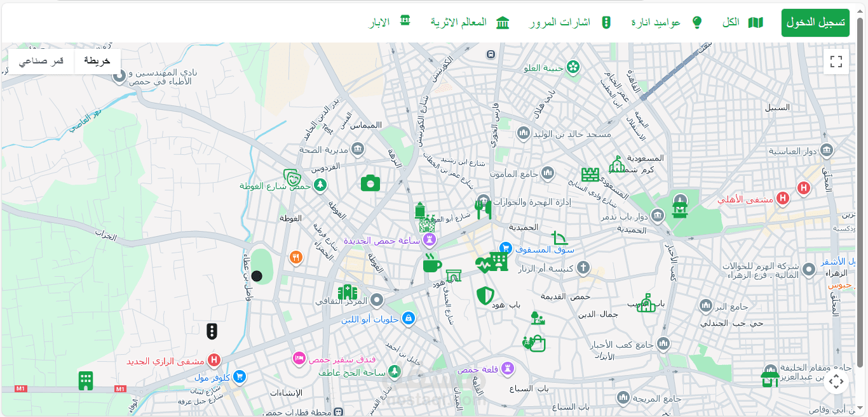Click the green shopping bag marker
868x417 pixels.
(537, 343)
